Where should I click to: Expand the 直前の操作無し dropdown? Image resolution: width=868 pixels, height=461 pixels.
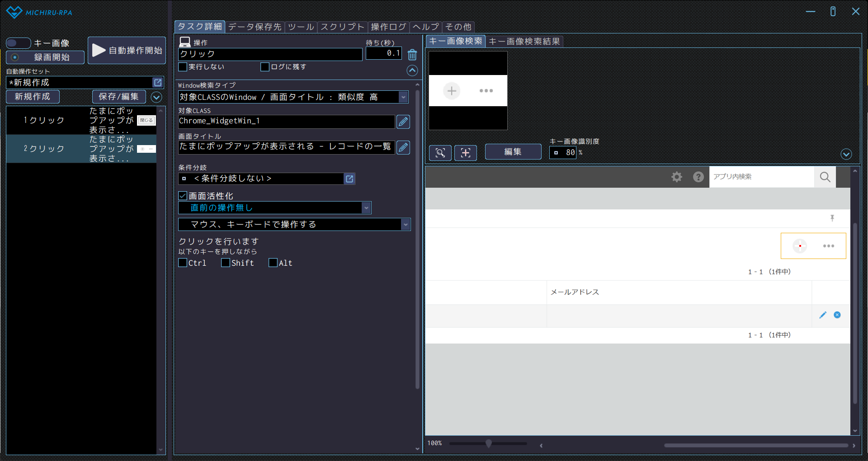tap(366, 208)
